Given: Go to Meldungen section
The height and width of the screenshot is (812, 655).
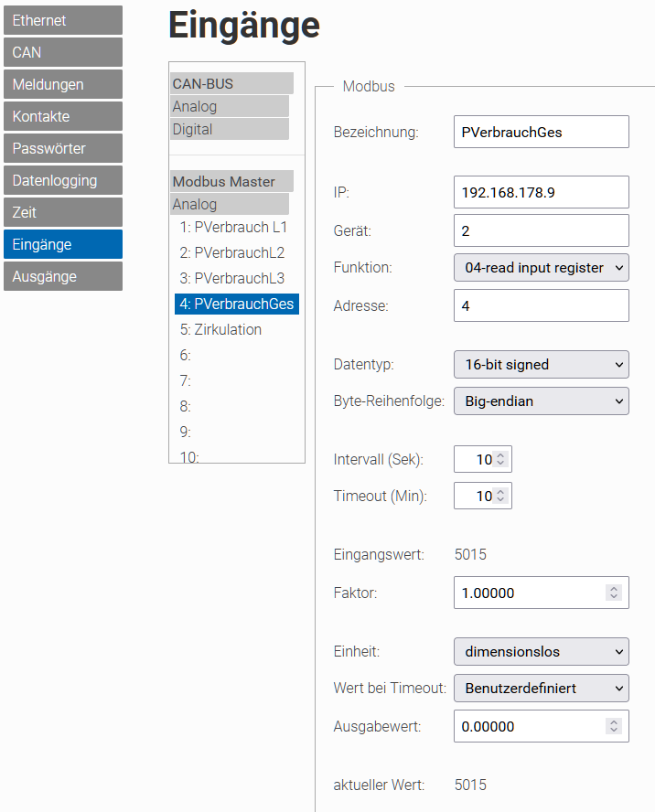Looking at the screenshot, I should coord(63,84).
